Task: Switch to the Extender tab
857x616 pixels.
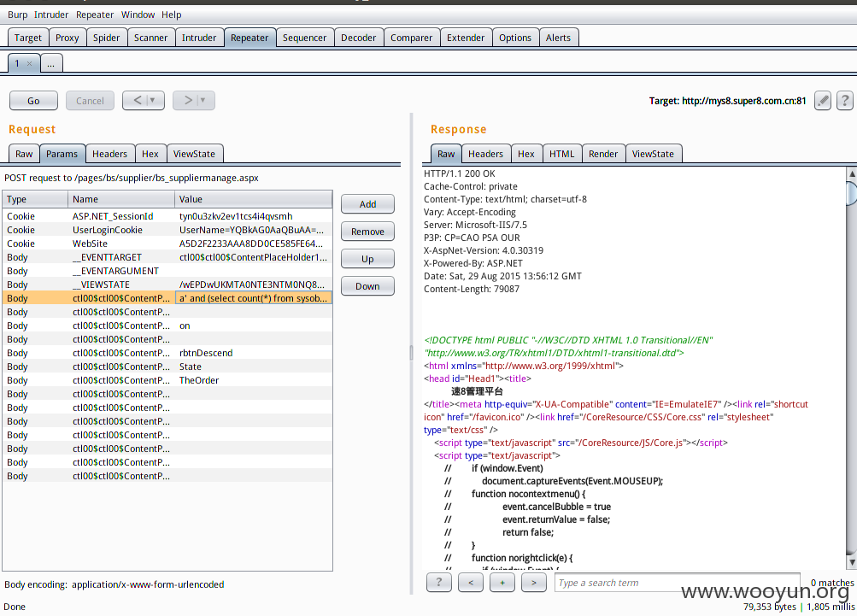Action: [466, 38]
